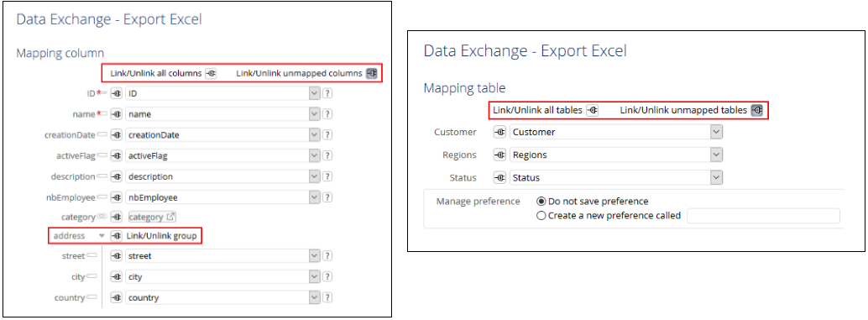868x320 pixels.
Task: Click the Link/Unlink unmapped columns icon
Action: pos(371,74)
